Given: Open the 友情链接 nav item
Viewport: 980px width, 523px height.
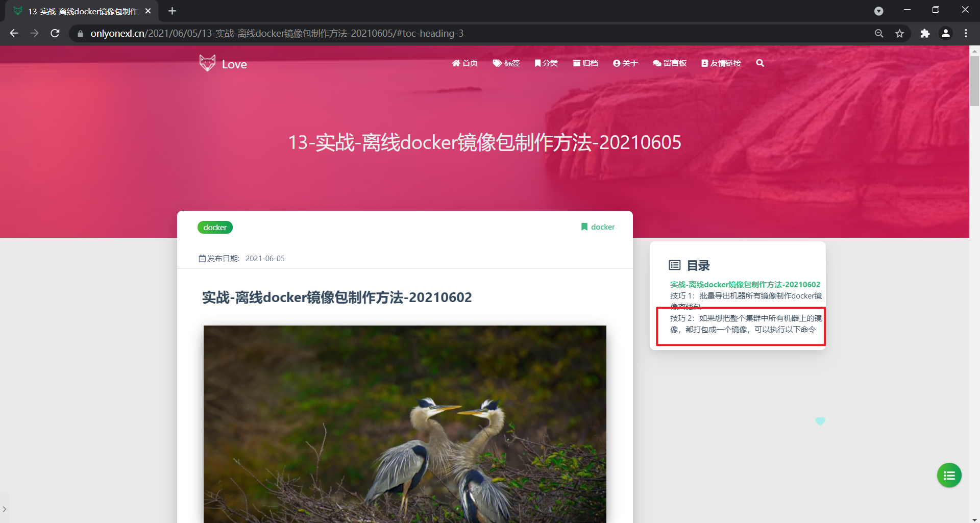Looking at the screenshot, I should pyautogui.click(x=721, y=63).
